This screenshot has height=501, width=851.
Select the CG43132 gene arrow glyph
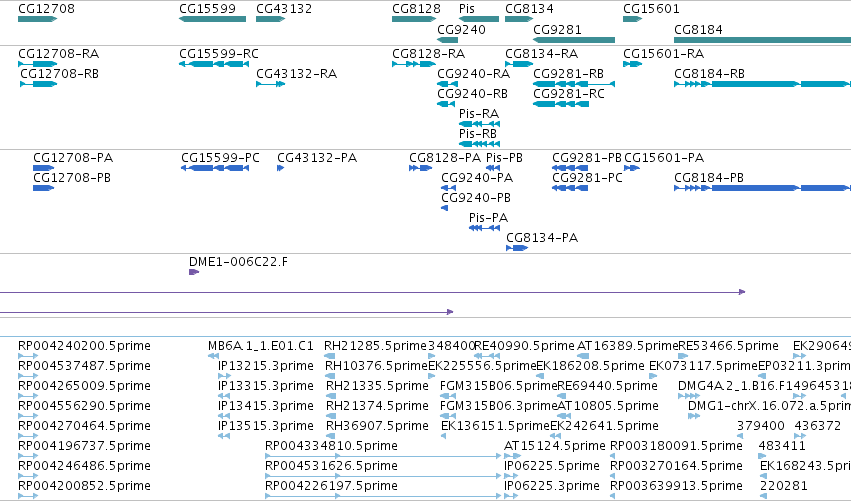pyautogui.click(x=270, y=19)
